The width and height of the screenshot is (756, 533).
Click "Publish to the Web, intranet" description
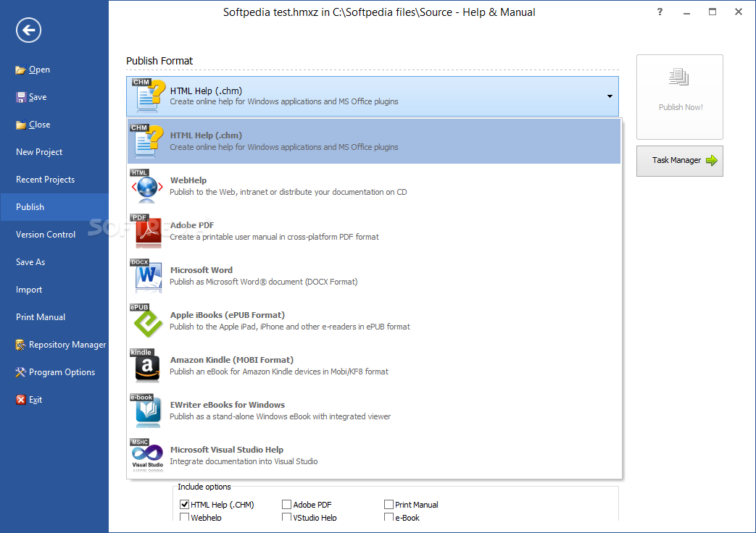point(288,193)
